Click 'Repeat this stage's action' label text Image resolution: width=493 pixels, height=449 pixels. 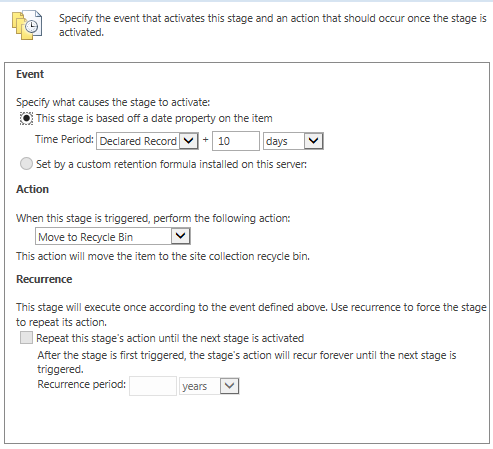170,338
